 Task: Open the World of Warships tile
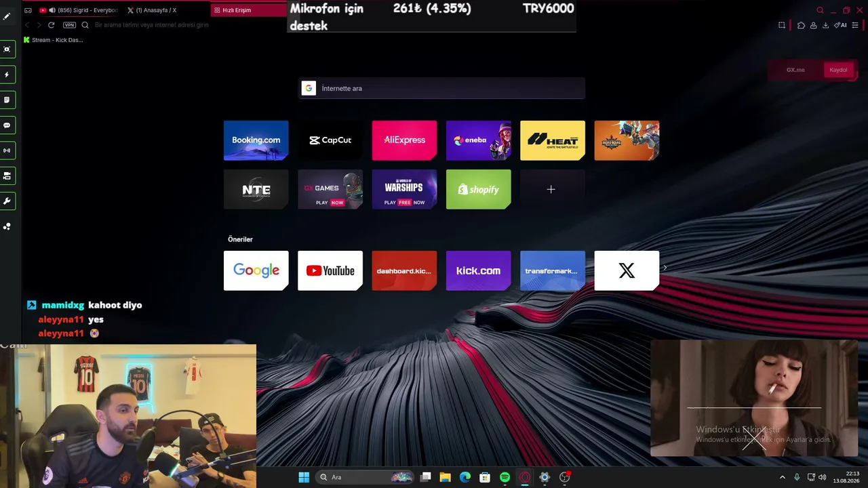(x=404, y=189)
